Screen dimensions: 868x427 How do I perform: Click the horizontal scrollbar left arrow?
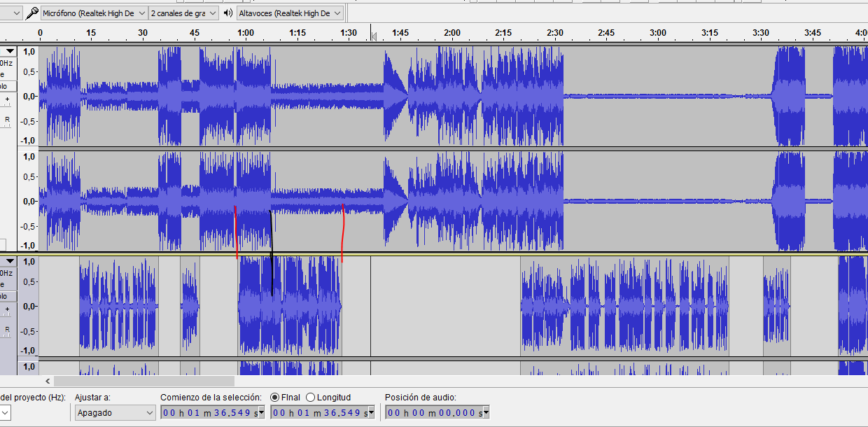[x=47, y=381]
